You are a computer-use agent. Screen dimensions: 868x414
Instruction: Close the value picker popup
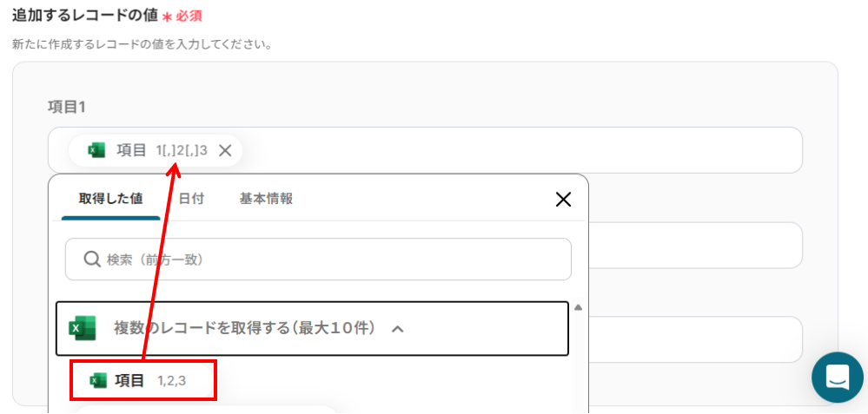click(x=563, y=200)
